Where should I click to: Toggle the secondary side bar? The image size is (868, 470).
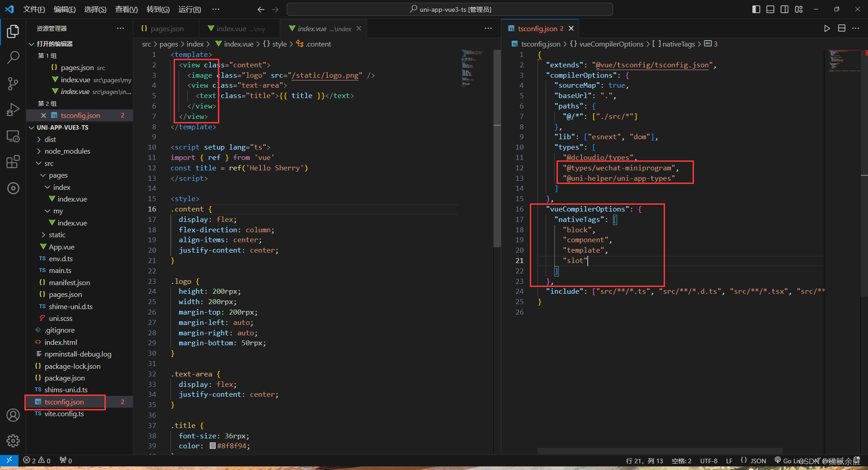click(x=785, y=9)
